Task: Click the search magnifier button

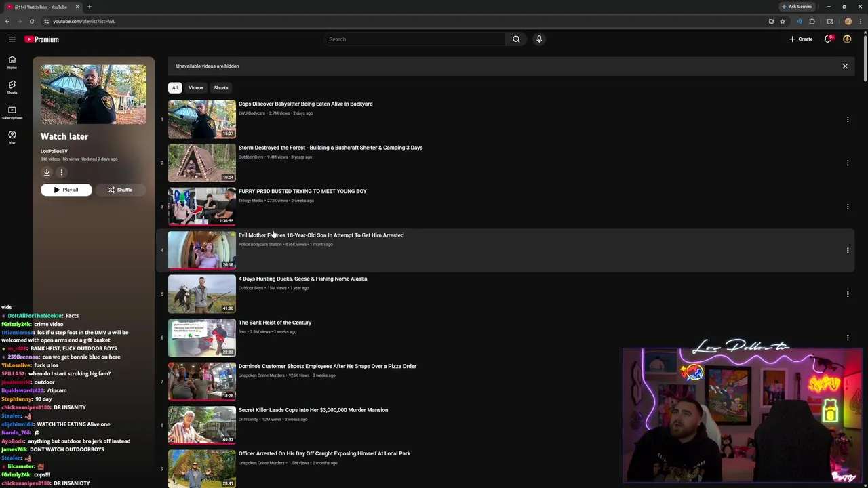Action: (x=516, y=39)
